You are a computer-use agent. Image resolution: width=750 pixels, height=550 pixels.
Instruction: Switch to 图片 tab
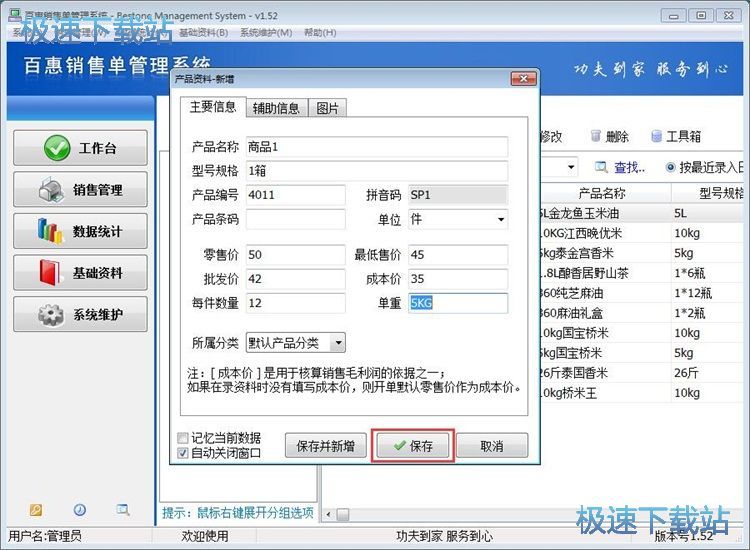click(x=327, y=109)
